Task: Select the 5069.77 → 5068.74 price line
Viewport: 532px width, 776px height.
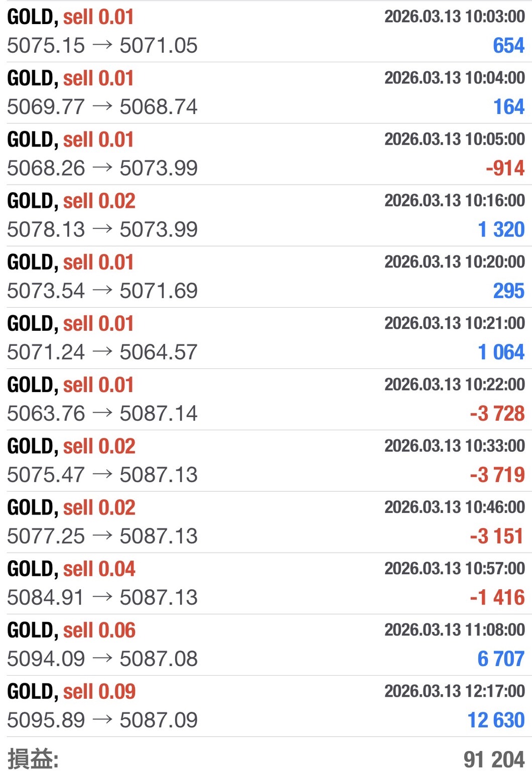Action: [102, 107]
